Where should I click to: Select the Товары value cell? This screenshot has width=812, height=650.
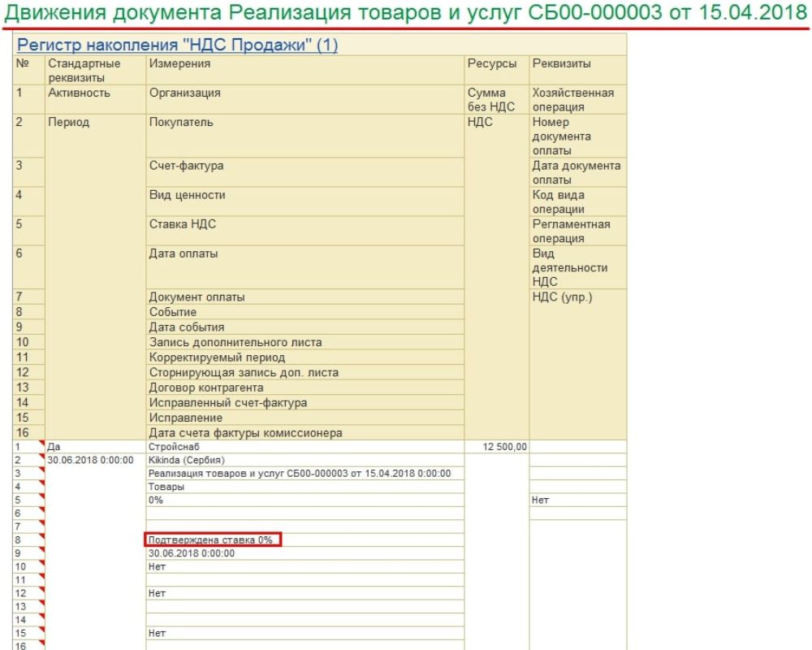(x=305, y=487)
